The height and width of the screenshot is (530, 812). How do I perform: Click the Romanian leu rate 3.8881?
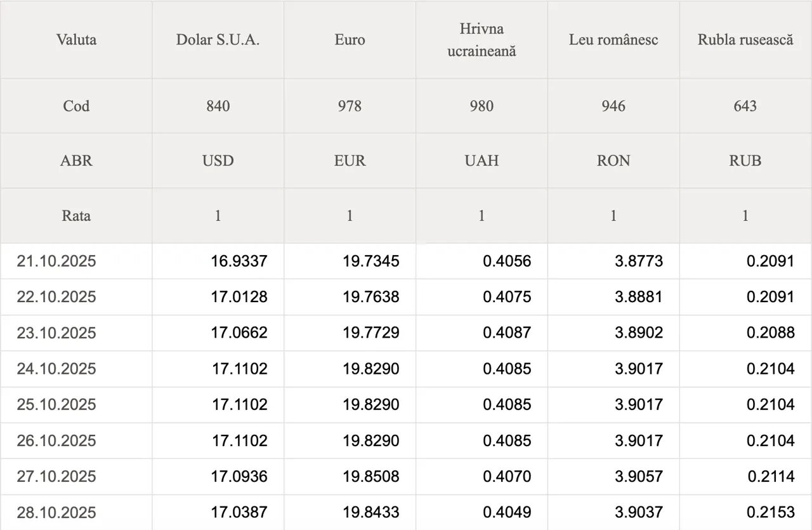(x=639, y=297)
